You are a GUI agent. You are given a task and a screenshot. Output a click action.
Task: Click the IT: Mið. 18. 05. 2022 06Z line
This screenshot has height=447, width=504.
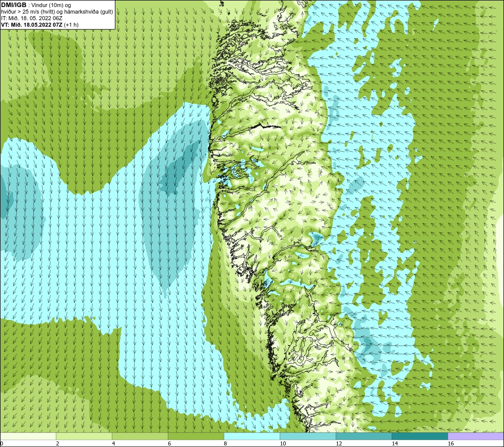pyautogui.click(x=32, y=18)
